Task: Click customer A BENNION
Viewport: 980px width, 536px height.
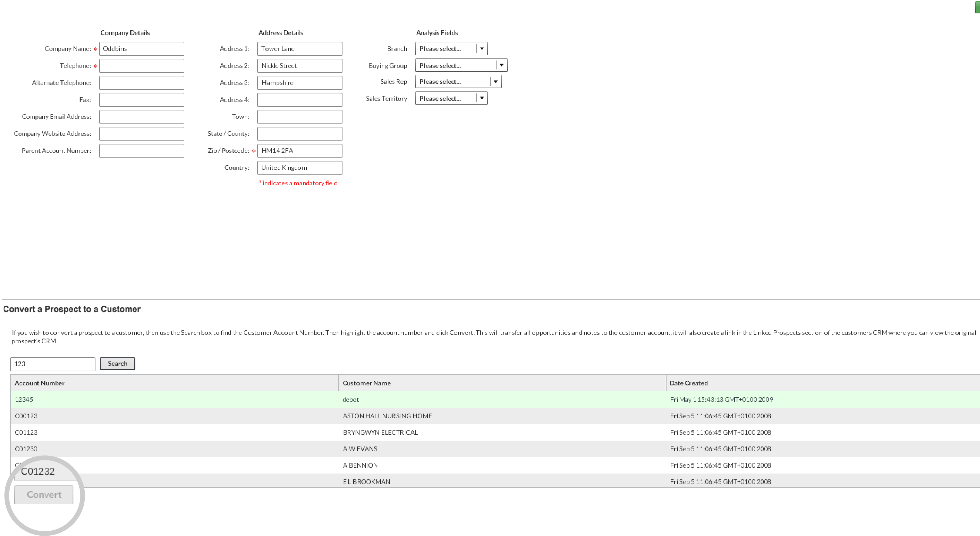Action: [360, 465]
